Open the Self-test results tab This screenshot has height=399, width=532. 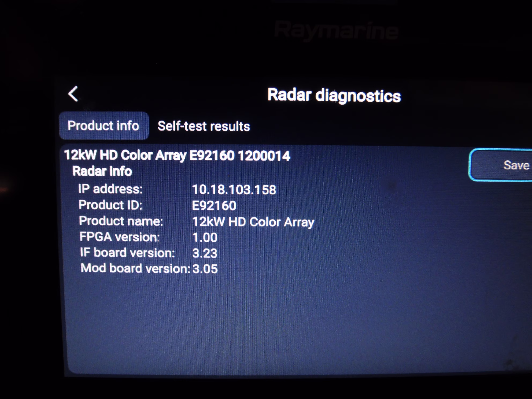point(204,126)
